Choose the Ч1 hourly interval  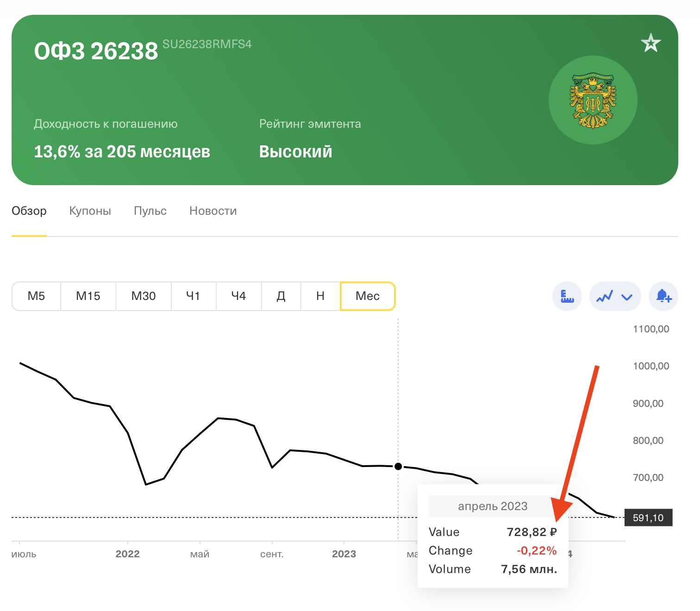(194, 296)
